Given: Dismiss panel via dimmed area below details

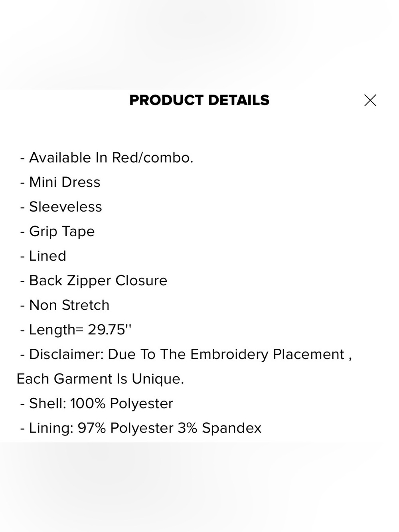Looking at the screenshot, I should 199,487.
